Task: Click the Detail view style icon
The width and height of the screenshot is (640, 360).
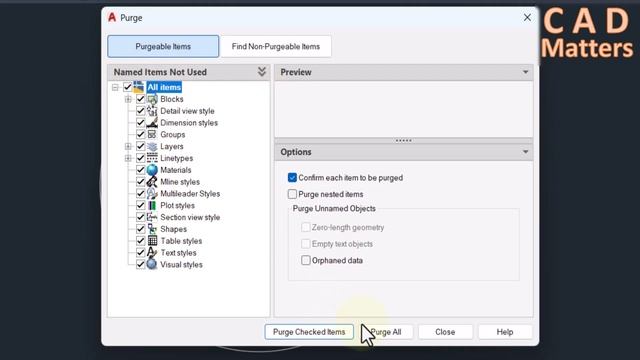Action: 152,111
